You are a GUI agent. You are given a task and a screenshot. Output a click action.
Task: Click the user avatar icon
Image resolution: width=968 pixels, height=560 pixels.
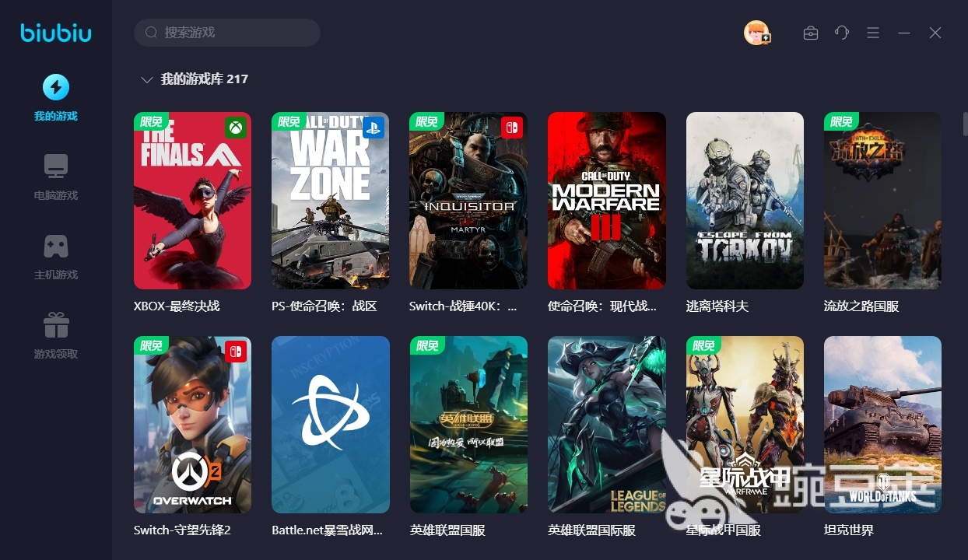click(756, 33)
